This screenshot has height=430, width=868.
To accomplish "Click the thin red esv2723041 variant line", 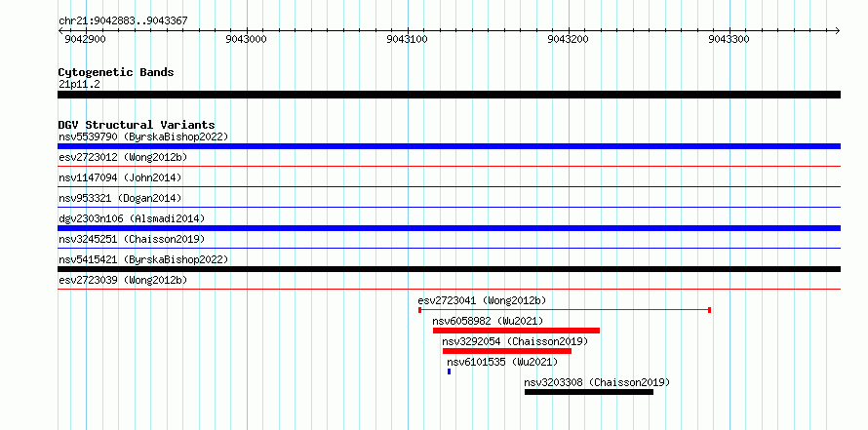I will 565,310.
